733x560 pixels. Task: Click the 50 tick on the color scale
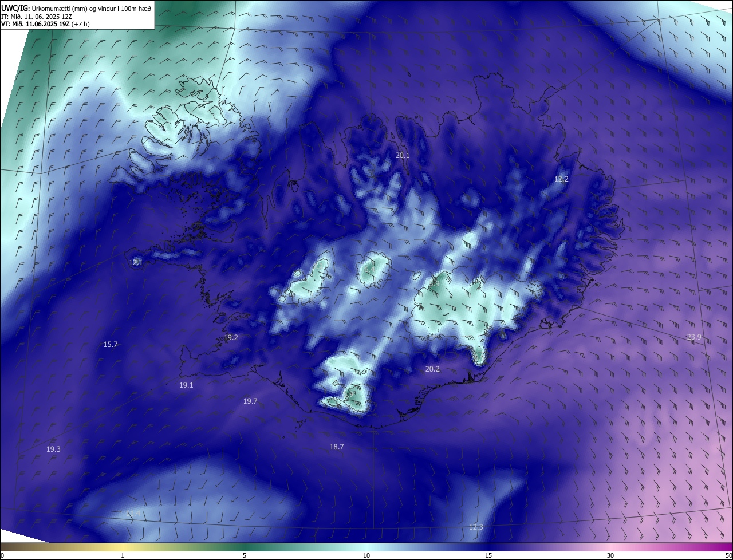728,555
